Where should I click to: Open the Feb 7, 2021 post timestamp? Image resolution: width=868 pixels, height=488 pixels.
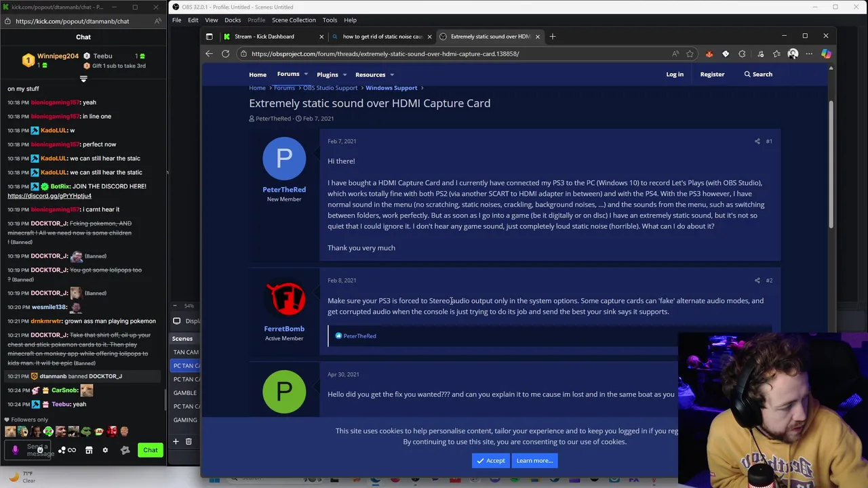[x=342, y=141]
